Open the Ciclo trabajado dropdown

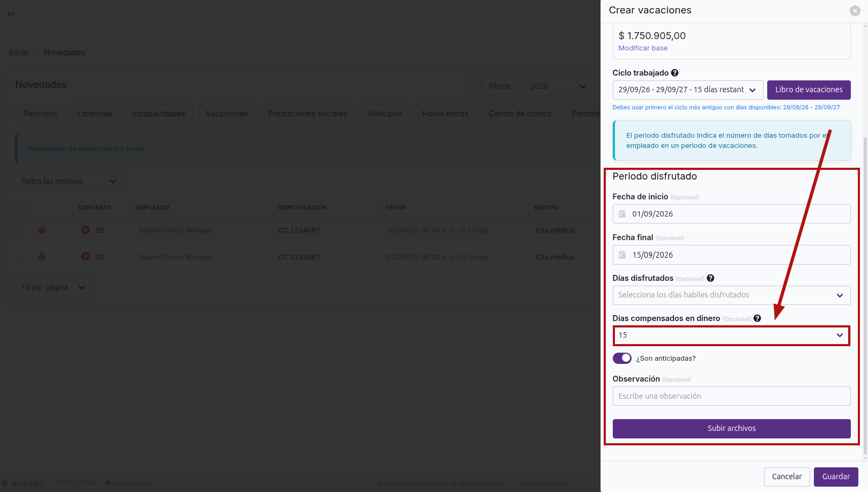(x=687, y=90)
